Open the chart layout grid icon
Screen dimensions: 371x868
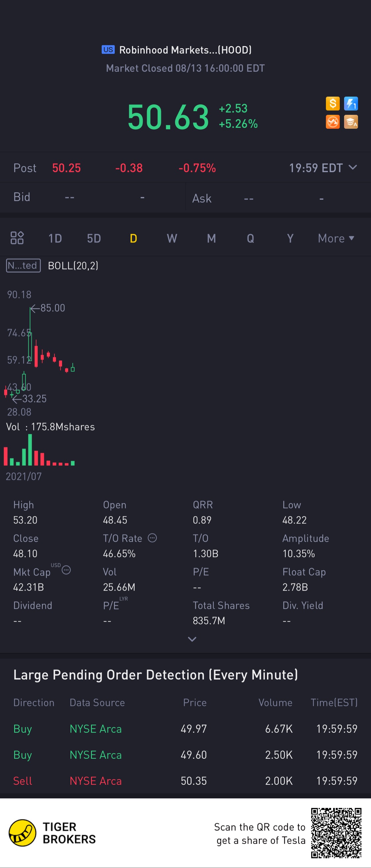click(17, 238)
